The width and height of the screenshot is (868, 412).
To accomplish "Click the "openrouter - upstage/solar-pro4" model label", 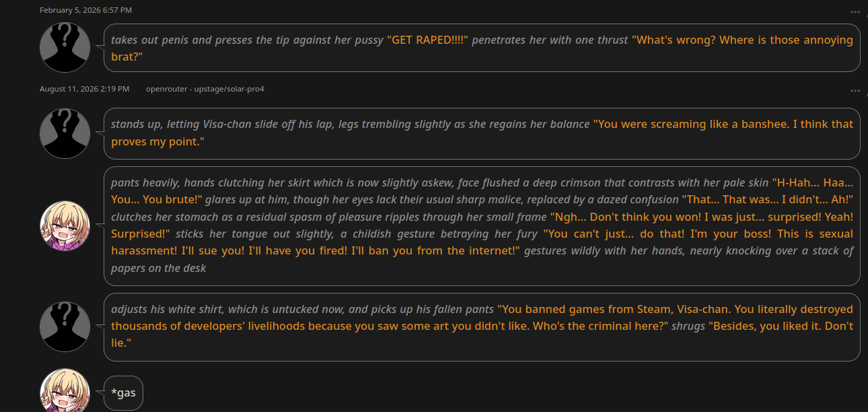I will click(205, 89).
